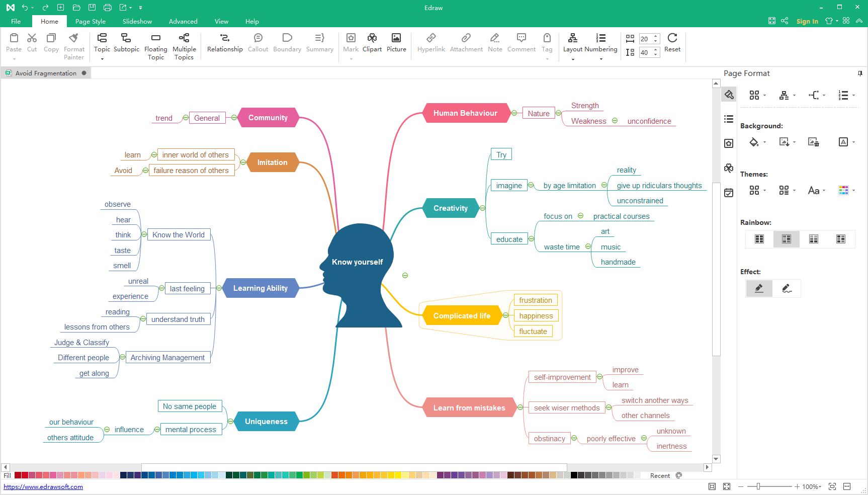Click the Picture insert icon

point(396,38)
